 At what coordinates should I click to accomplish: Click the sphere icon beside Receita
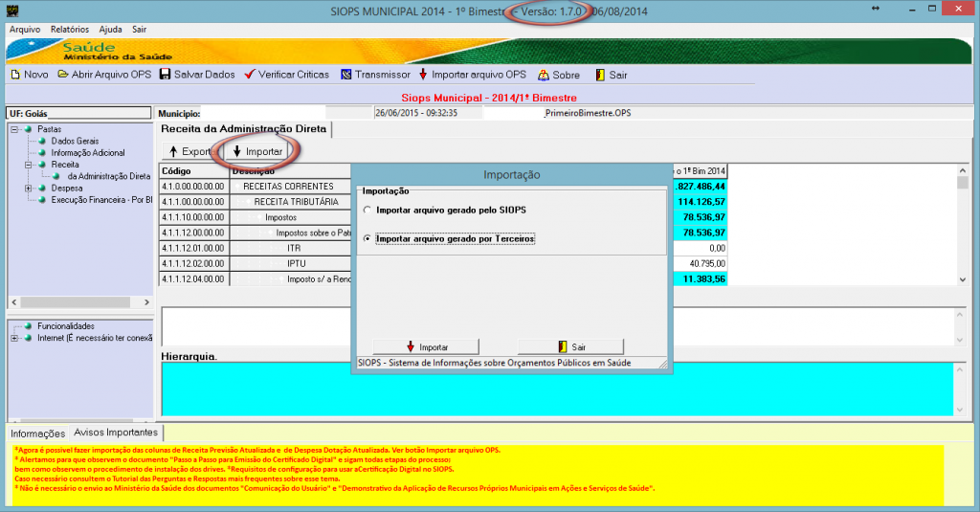point(42,165)
